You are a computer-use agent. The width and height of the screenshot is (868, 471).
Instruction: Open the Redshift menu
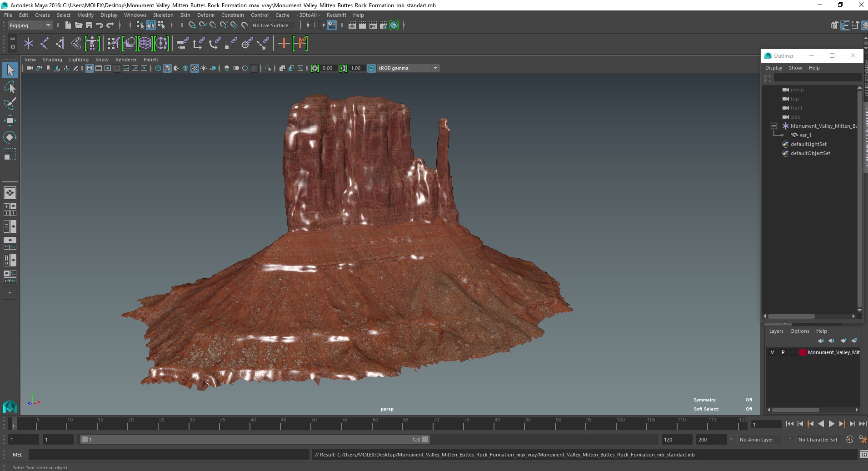336,15
